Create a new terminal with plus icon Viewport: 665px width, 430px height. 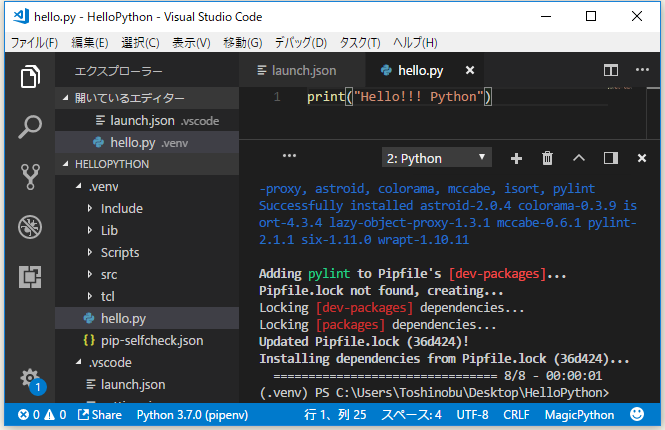pos(516,159)
